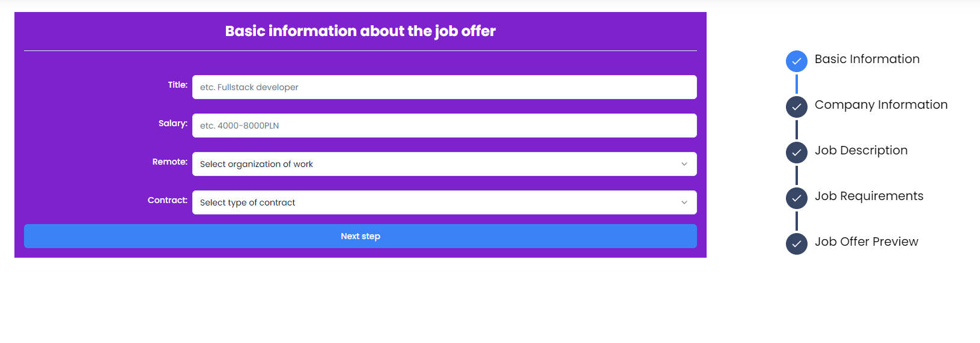
Task: Click the chevron arrow in Remote dropdown
Action: coord(684,164)
